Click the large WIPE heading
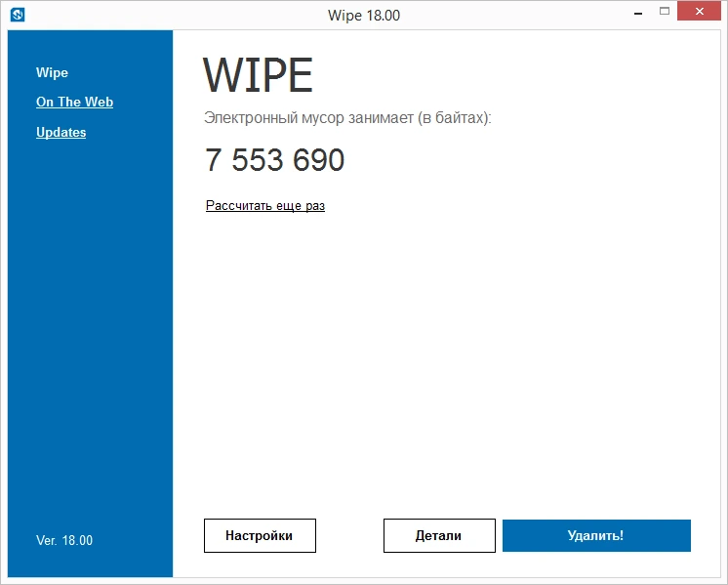The width and height of the screenshot is (728, 585). point(259,75)
